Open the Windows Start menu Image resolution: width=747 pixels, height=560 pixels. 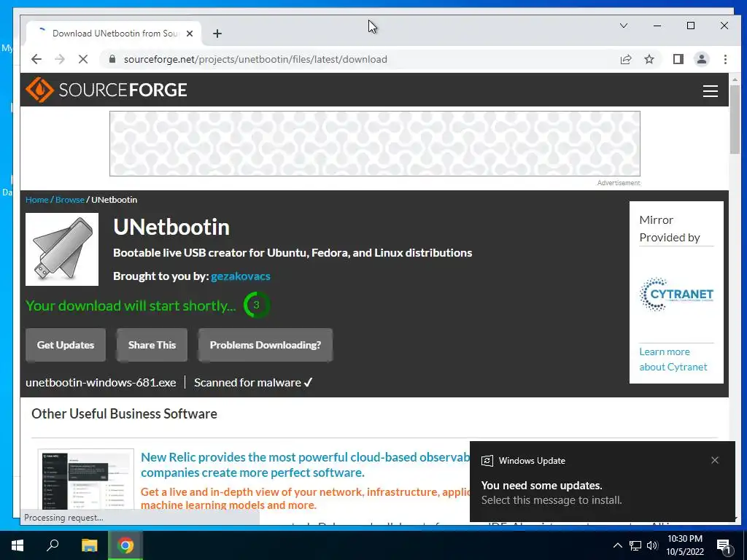point(18,545)
